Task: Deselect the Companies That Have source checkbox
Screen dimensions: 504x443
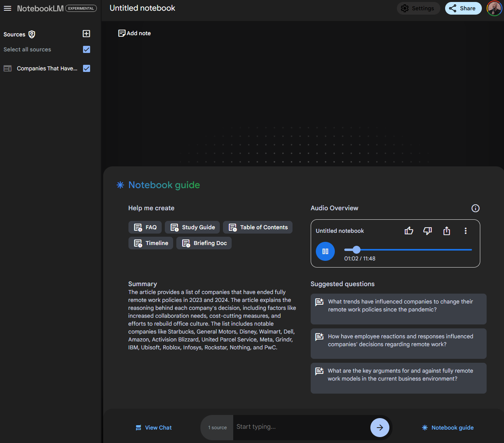Action: [87, 68]
